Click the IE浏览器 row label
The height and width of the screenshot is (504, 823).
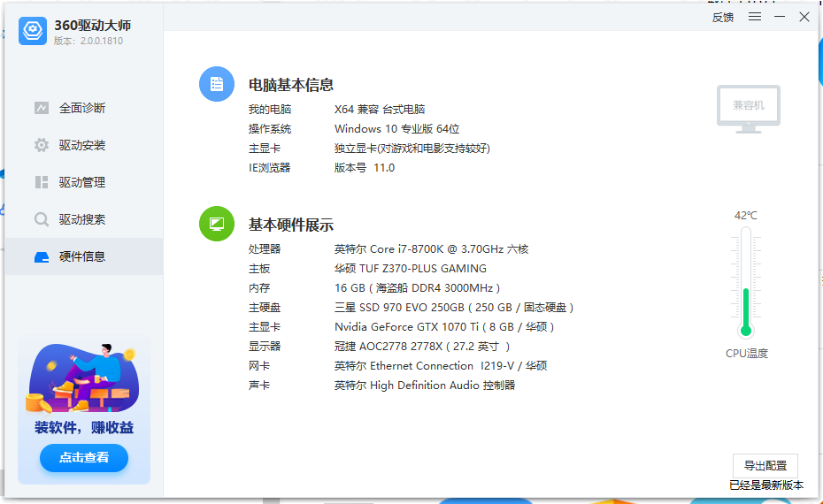click(x=269, y=168)
